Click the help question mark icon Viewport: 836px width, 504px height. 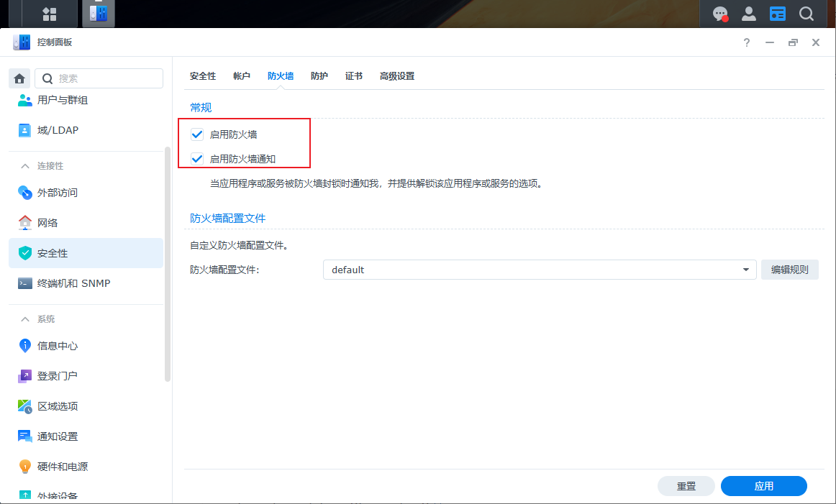click(x=747, y=42)
